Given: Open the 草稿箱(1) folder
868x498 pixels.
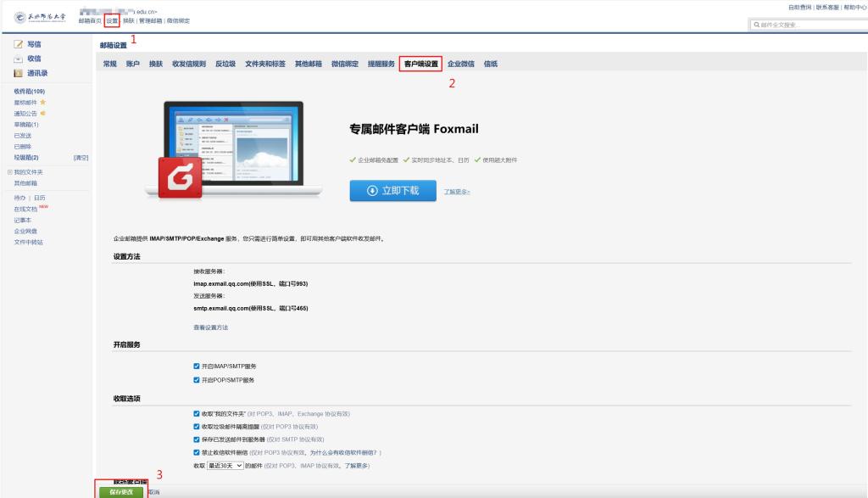Looking at the screenshot, I should point(26,125).
